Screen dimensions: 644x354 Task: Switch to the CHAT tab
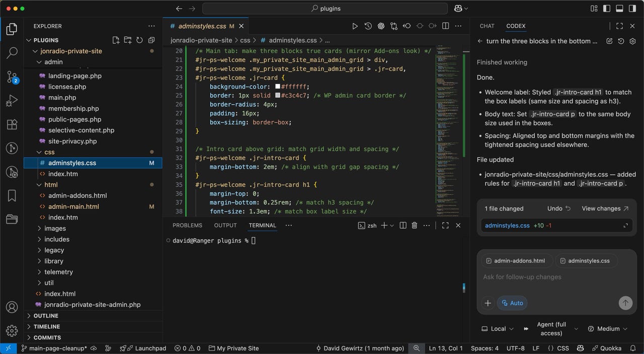point(487,26)
